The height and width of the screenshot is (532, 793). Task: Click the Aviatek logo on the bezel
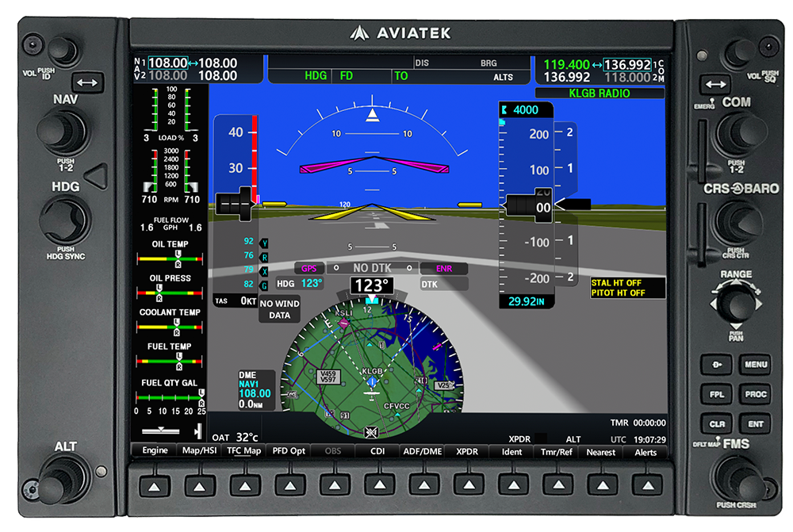pyautogui.click(x=400, y=33)
